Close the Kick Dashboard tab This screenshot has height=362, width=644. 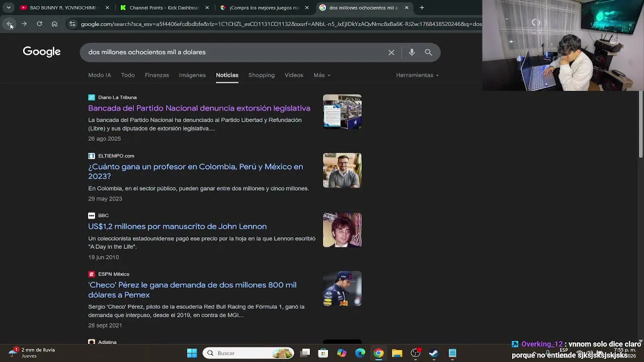tap(207, 8)
